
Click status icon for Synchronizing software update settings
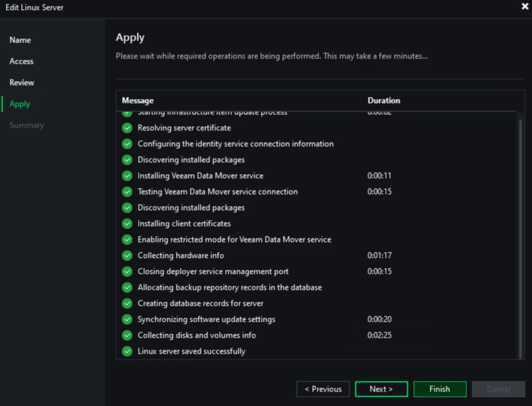(x=127, y=319)
